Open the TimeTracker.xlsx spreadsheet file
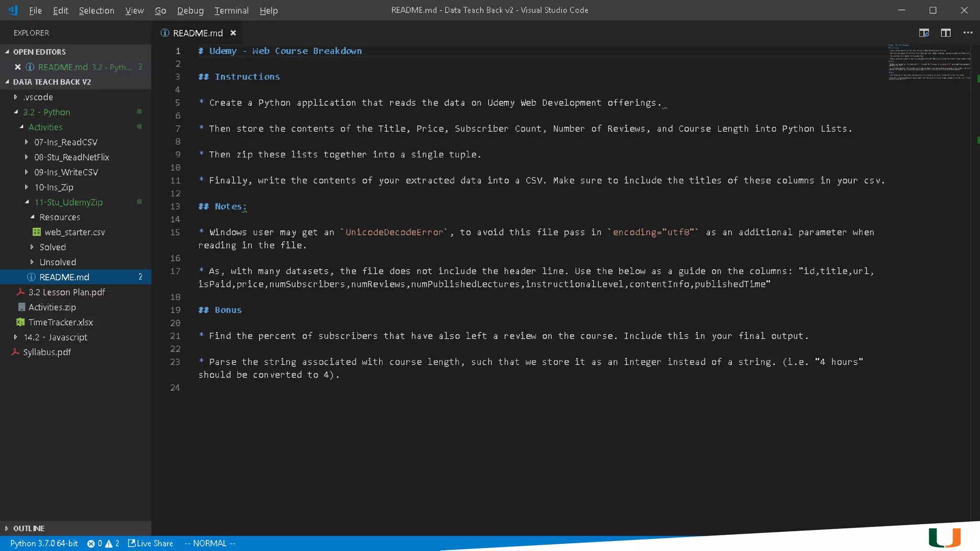The image size is (980, 551). tap(60, 322)
